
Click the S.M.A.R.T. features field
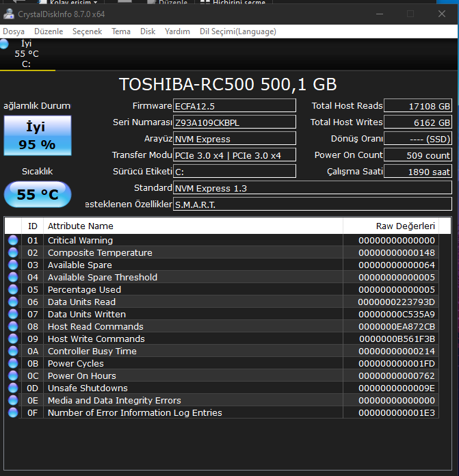point(313,204)
